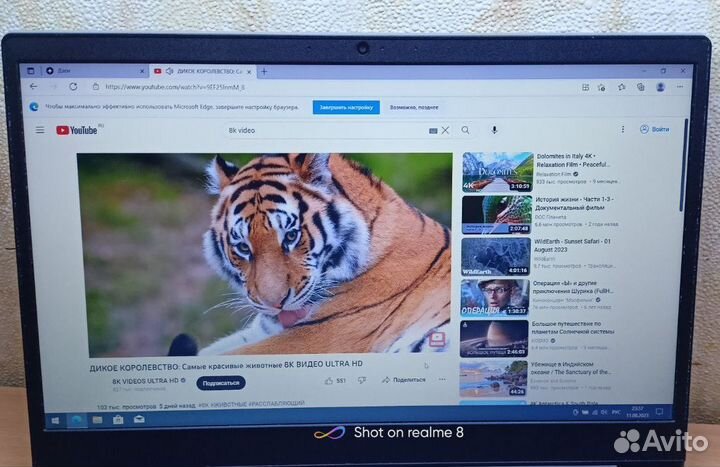Screen dimensions: 720x467
Task: Open the 8K VIDEOS ULTRA HD channel link
Action: tap(145, 381)
